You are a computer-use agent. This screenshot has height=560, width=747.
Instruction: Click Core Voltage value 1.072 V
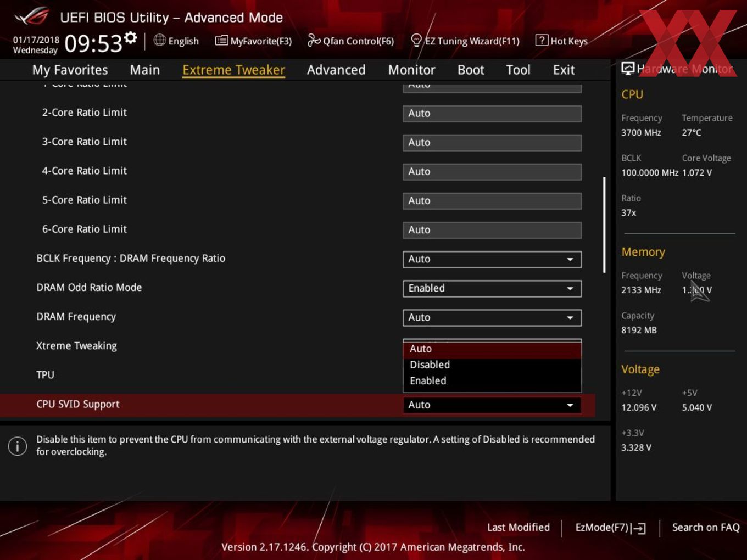[697, 173]
